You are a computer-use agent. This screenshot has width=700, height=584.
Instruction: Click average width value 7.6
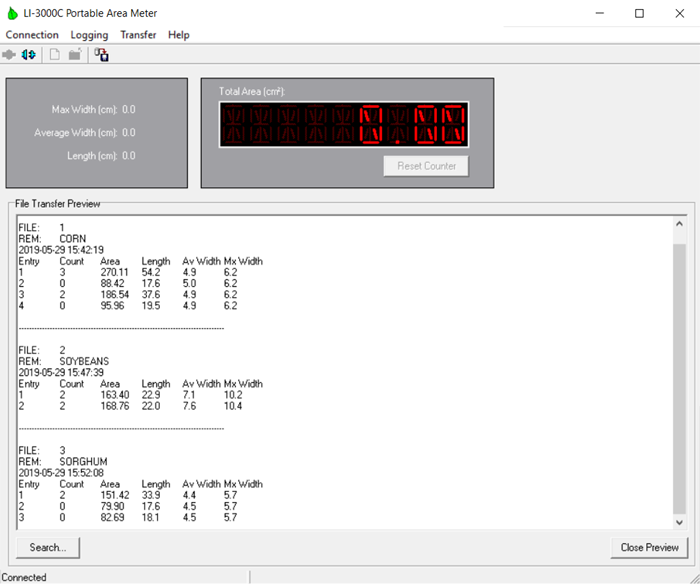[189, 406]
